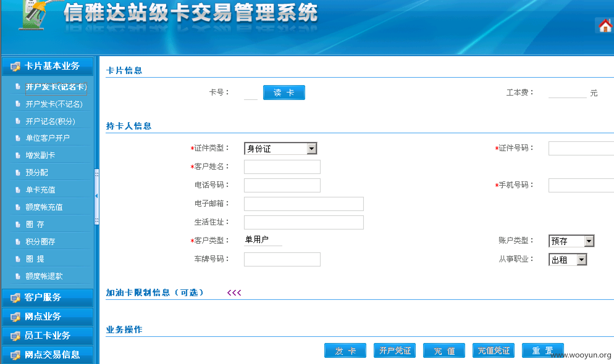Focus the 证件号码 input field

click(581, 148)
